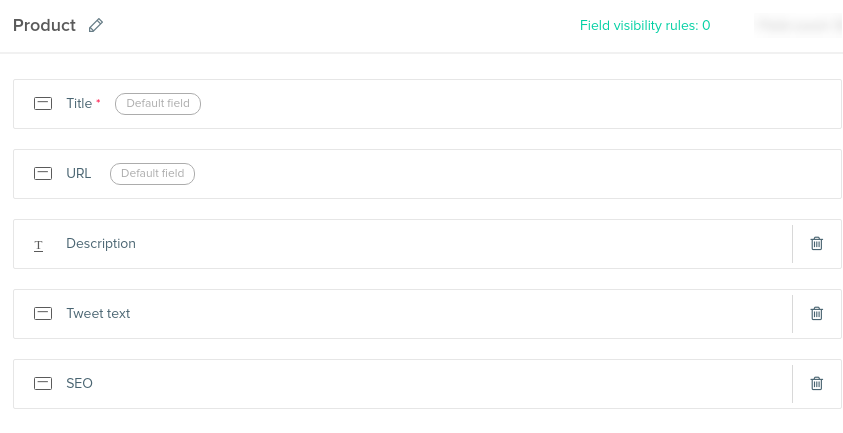The image size is (843, 433).
Task: Select the SEO field label
Action: [79, 383]
